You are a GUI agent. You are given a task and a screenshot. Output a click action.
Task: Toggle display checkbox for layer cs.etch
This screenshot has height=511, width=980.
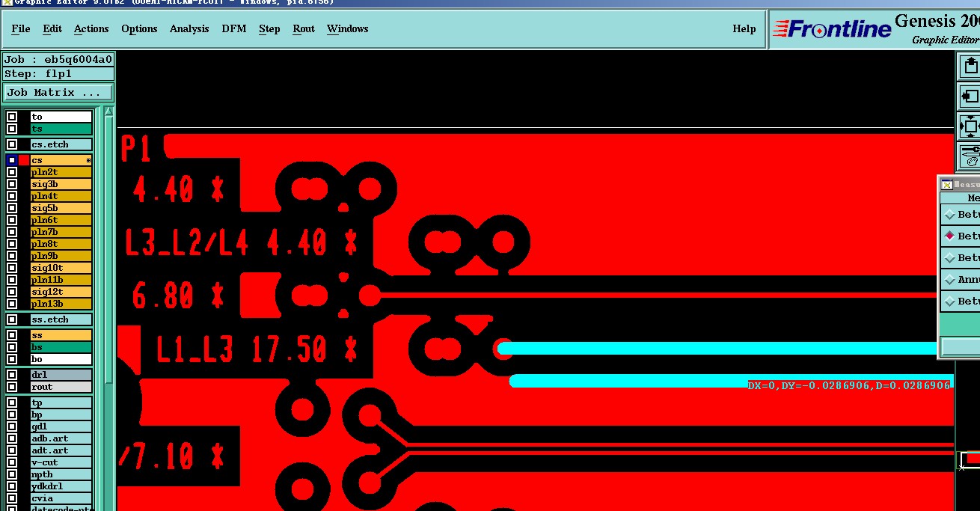pos(12,144)
